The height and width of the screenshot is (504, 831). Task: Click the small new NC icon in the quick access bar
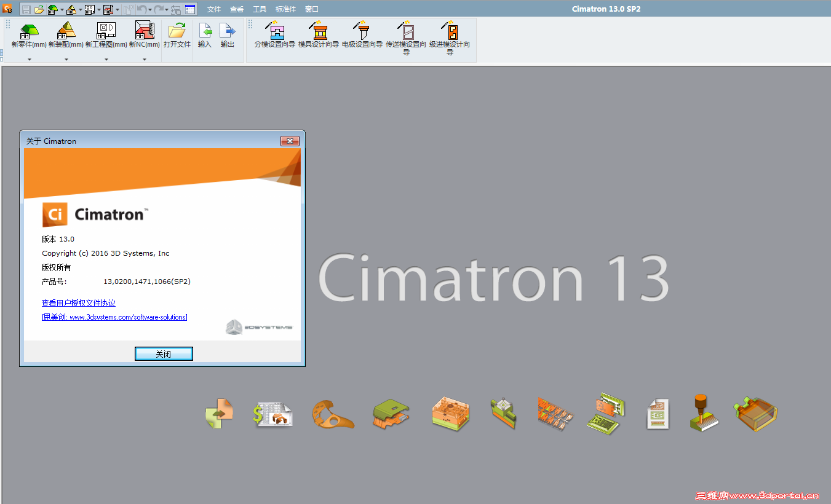pyautogui.click(x=108, y=9)
